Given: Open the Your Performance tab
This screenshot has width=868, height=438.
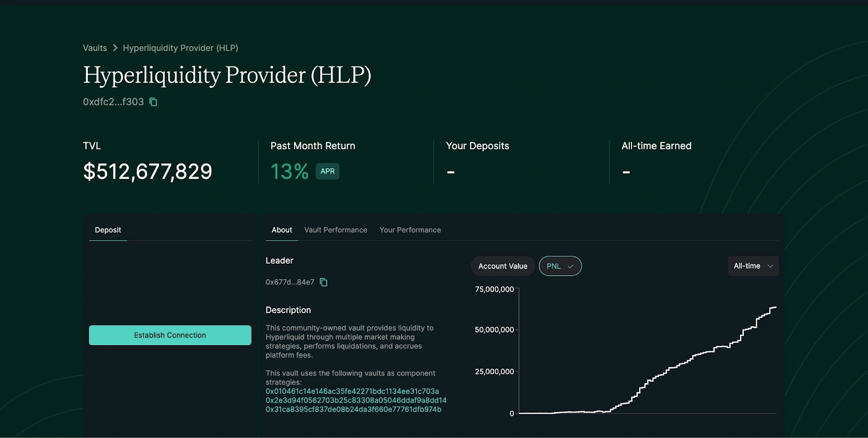Looking at the screenshot, I should (410, 230).
